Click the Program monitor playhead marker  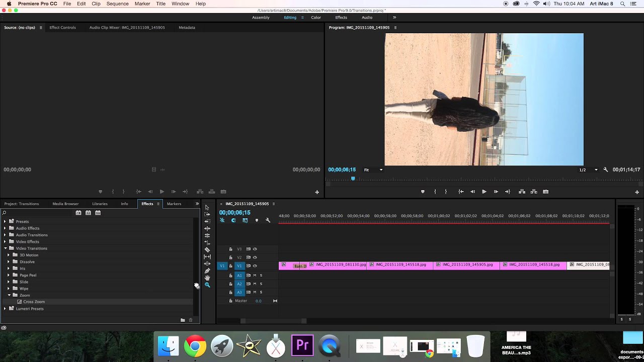tap(353, 178)
